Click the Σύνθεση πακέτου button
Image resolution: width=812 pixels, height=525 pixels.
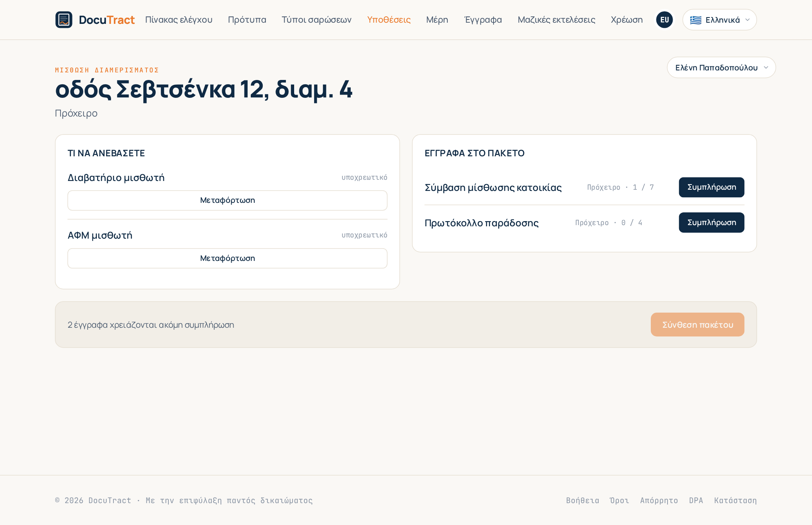(x=697, y=325)
